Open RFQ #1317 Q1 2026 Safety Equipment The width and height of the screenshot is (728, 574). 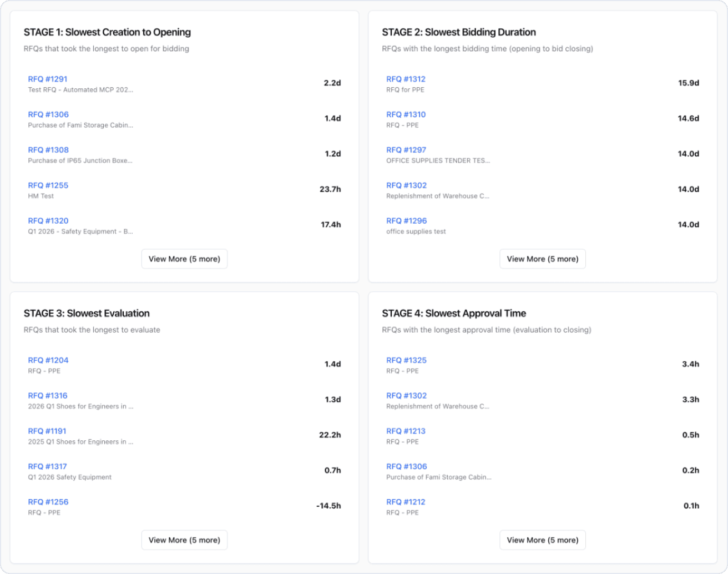[47, 466]
